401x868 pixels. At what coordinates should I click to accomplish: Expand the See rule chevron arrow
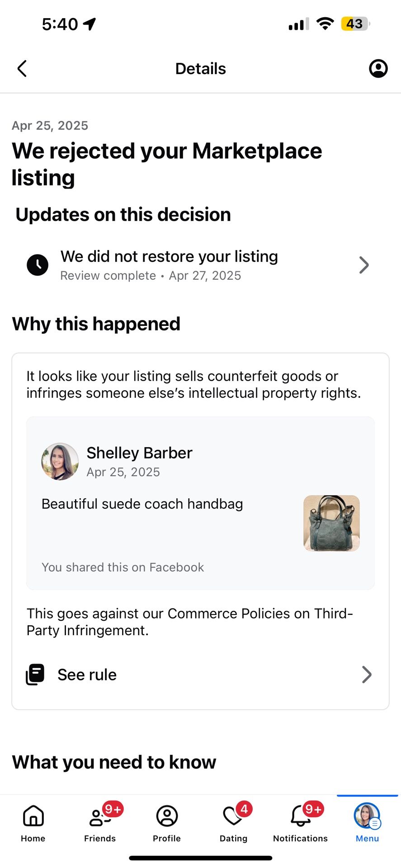[x=367, y=675]
